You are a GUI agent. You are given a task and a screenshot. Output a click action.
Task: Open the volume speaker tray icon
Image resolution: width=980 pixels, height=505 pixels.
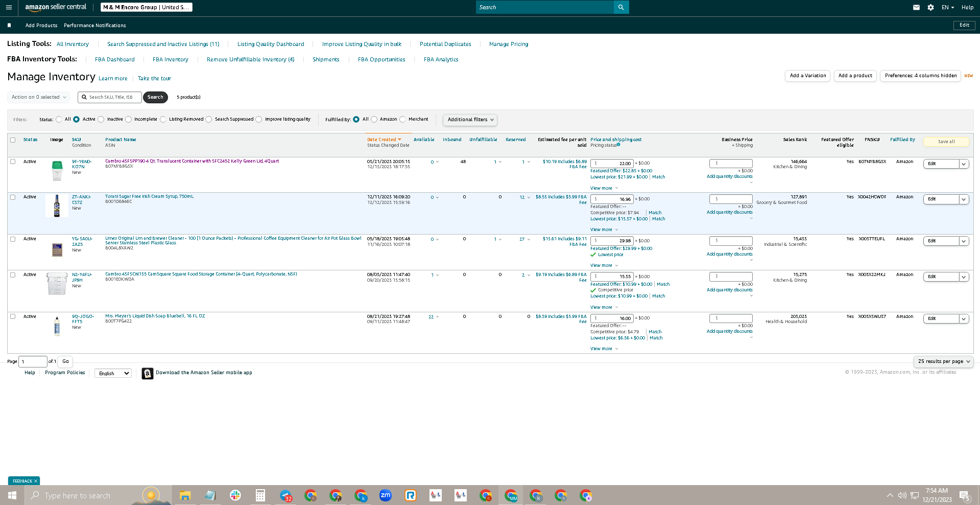[x=902, y=495]
